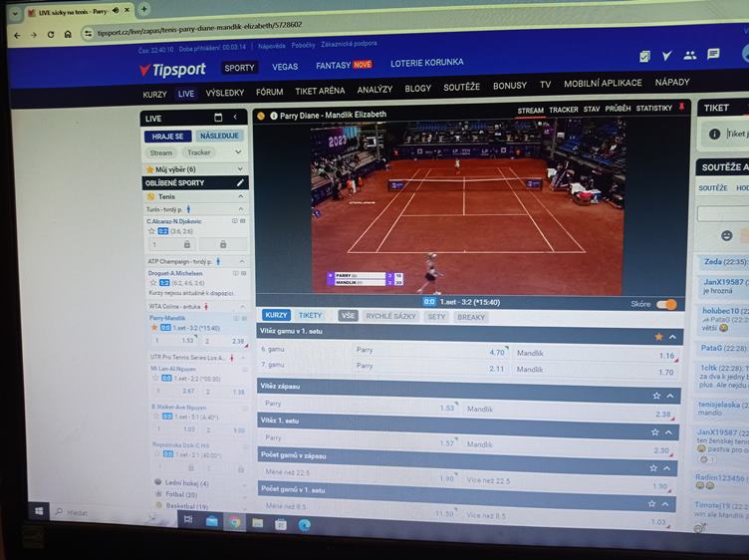Edit favourite sports with pencil icon
The image size is (749, 560).
[x=240, y=182]
